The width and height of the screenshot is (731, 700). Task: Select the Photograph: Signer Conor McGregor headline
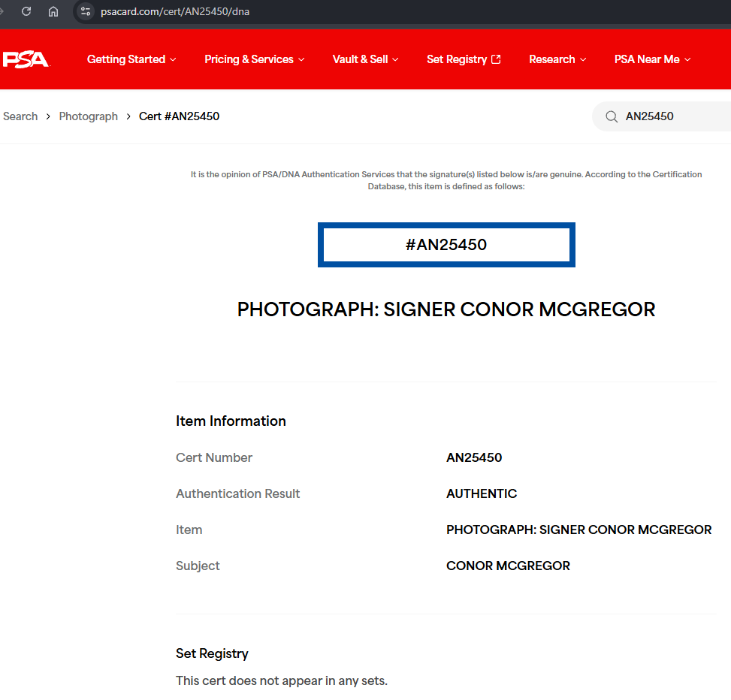point(446,309)
